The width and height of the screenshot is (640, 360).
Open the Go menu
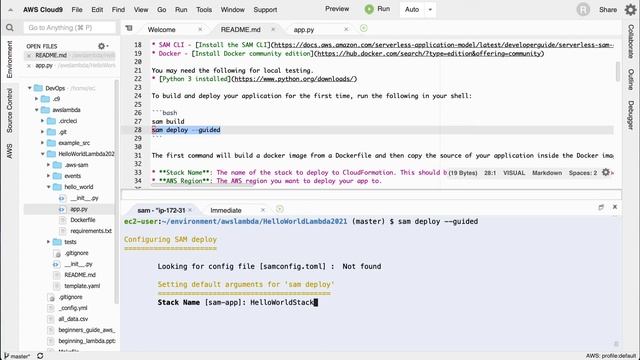(x=162, y=9)
